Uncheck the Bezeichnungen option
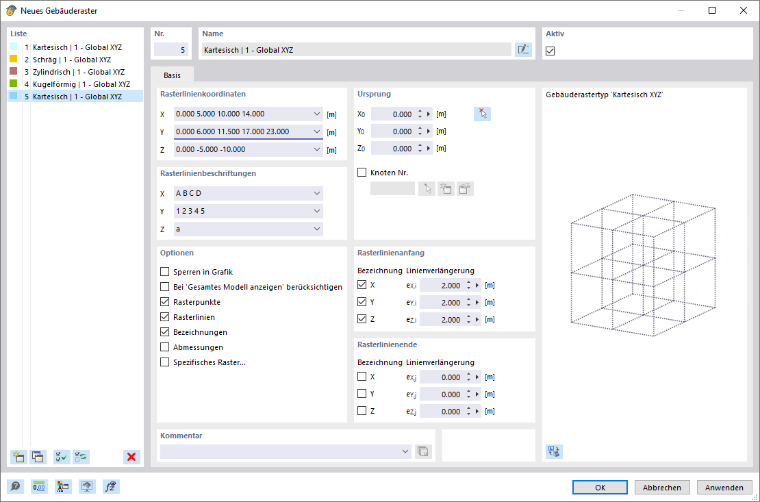The width and height of the screenshot is (760, 502). 164,332
